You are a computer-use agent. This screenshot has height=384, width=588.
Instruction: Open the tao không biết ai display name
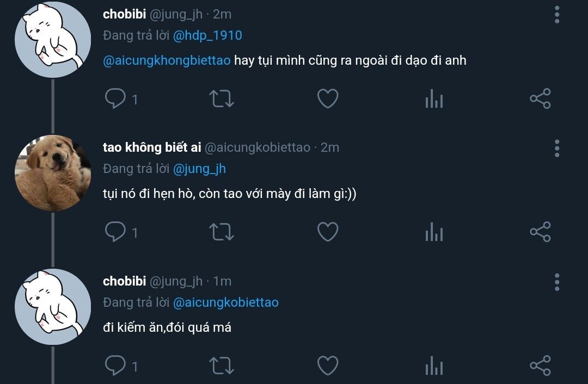[x=152, y=147]
